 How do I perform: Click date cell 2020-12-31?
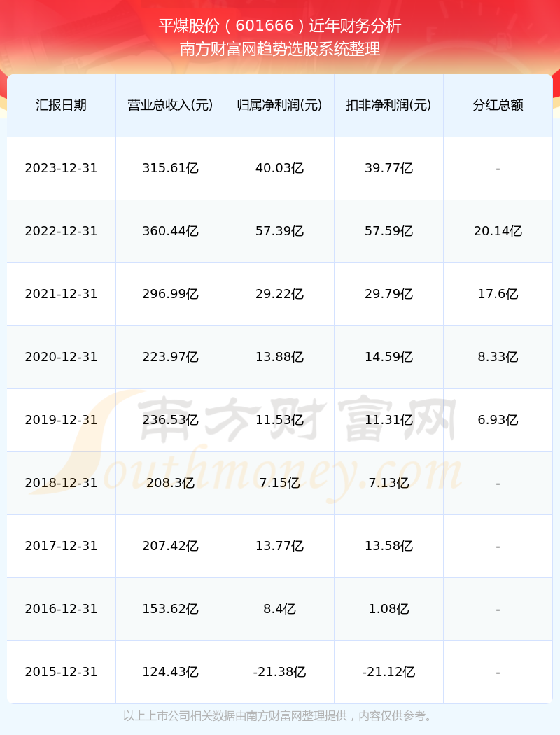click(x=62, y=357)
